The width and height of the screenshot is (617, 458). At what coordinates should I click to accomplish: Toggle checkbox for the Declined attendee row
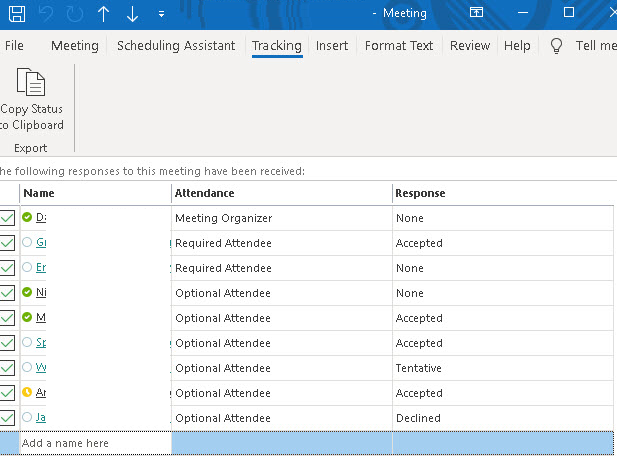(x=7, y=418)
